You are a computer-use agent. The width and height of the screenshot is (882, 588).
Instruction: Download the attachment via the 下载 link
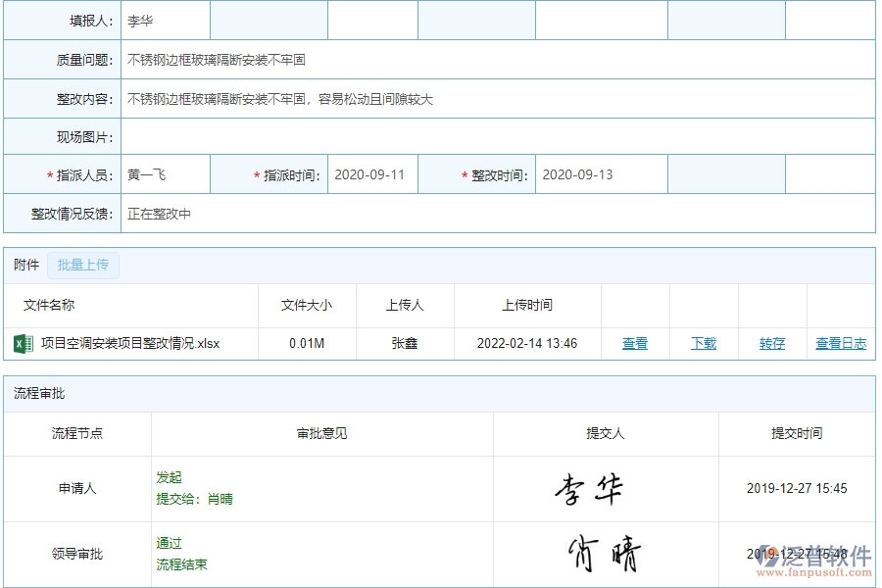pyautogui.click(x=702, y=343)
